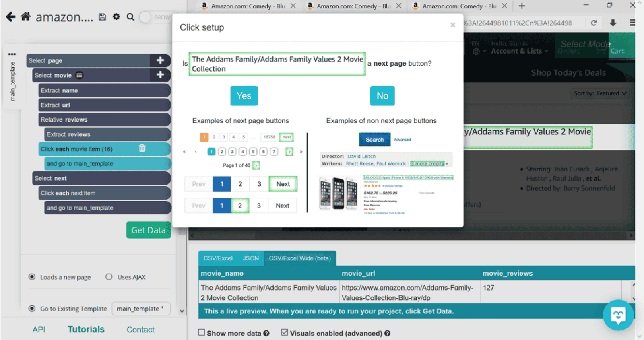The image size is (644, 340).
Task: Select the Relative reviews command
Action: point(105,120)
